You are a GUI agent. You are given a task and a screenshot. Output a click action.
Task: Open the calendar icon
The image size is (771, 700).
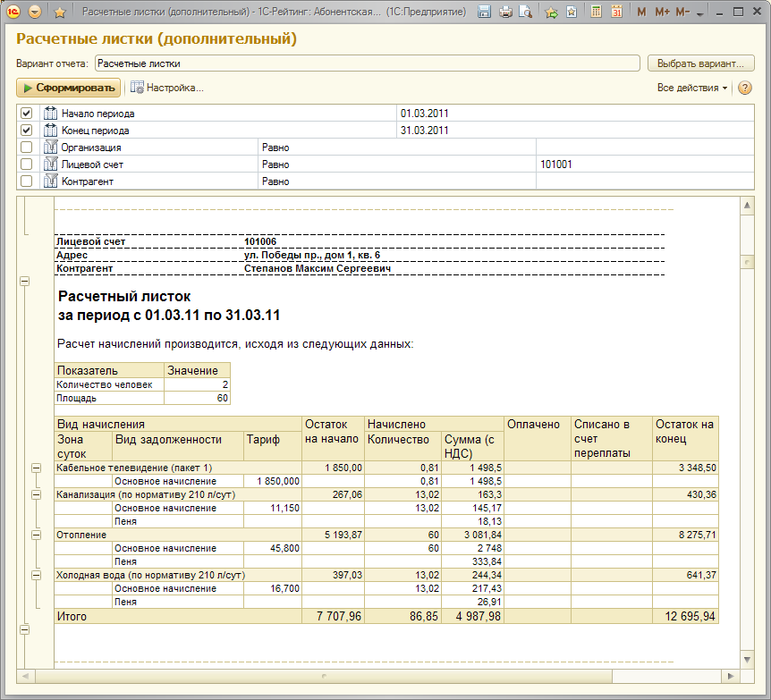[x=616, y=13]
